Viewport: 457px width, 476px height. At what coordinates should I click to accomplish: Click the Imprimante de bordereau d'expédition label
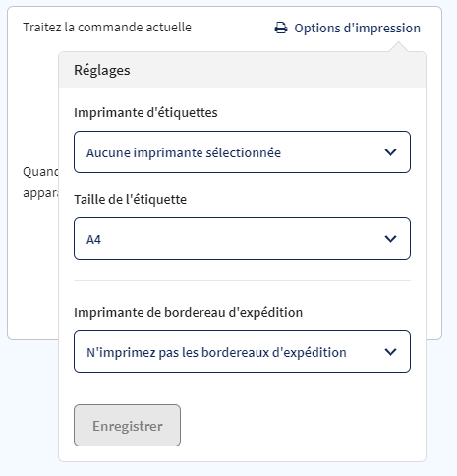tap(189, 313)
